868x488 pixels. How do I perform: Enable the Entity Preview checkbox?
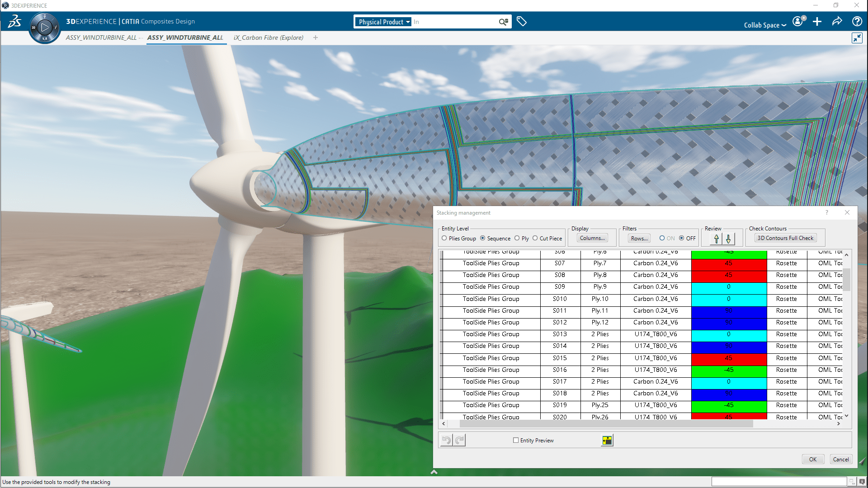click(516, 440)
